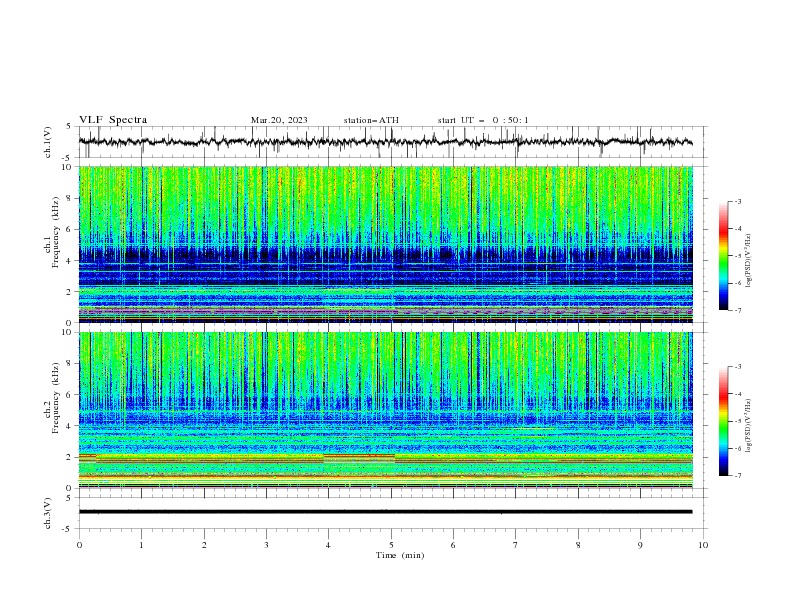Image resolution: width=792 pixels, height=612 pixels.
Task: Click time axis tick label "1"
Action: click(x=141, y=545)
